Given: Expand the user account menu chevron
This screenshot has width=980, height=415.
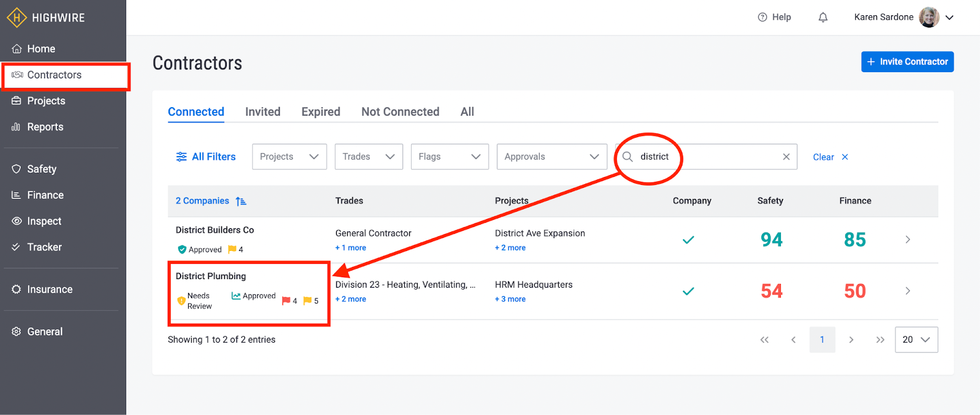Looking at the screenshot, I should coord(949,17).
